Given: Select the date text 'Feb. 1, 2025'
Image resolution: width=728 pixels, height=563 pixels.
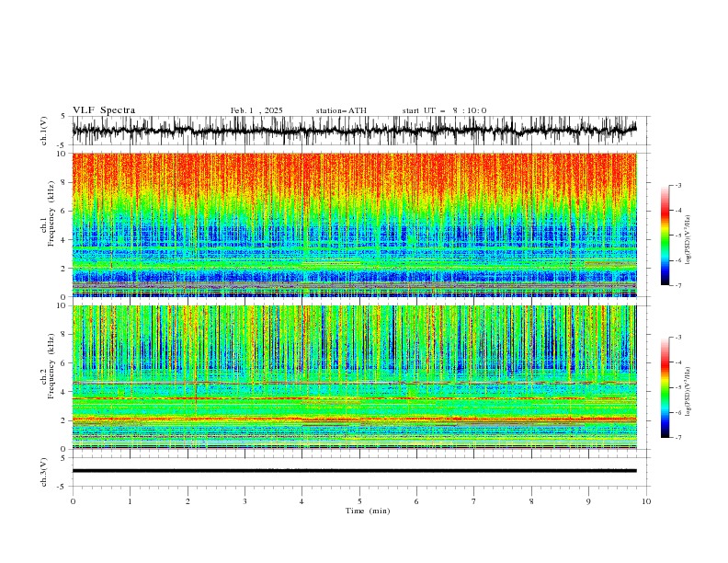Looking at the screenshot, I should point(256,110).
